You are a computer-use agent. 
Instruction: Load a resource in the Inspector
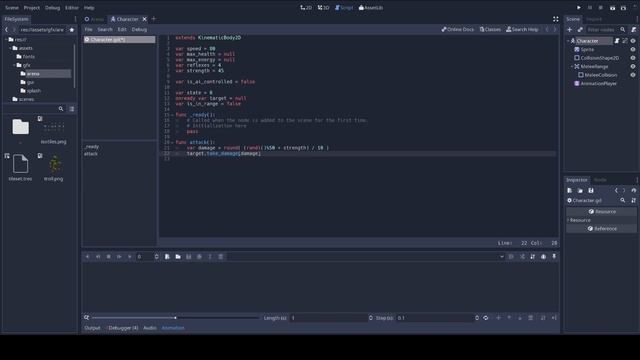tap(580, 191)
